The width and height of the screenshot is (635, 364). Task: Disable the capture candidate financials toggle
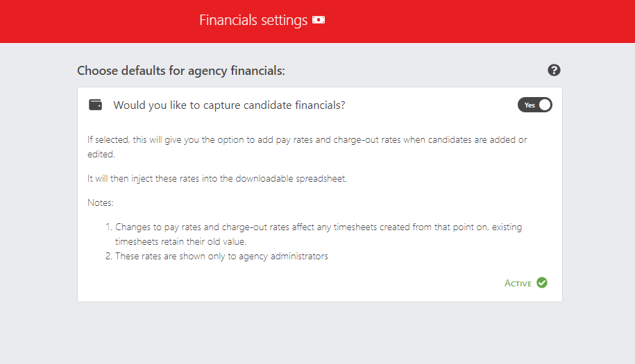coord(534,105)
